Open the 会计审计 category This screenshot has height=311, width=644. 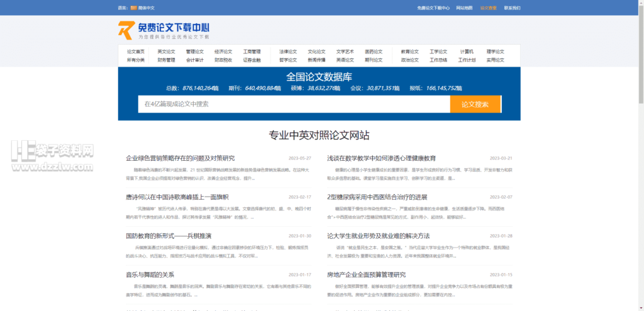(195, 60)
